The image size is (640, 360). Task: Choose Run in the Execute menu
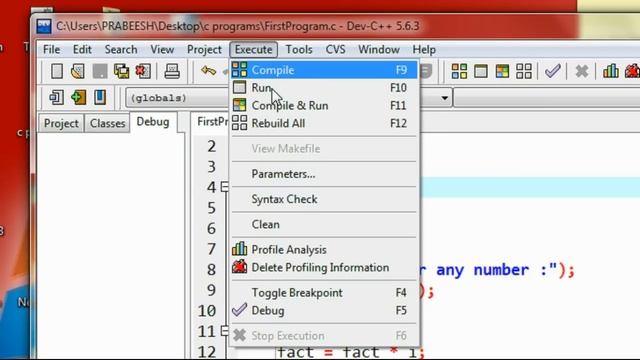(324, 88)
